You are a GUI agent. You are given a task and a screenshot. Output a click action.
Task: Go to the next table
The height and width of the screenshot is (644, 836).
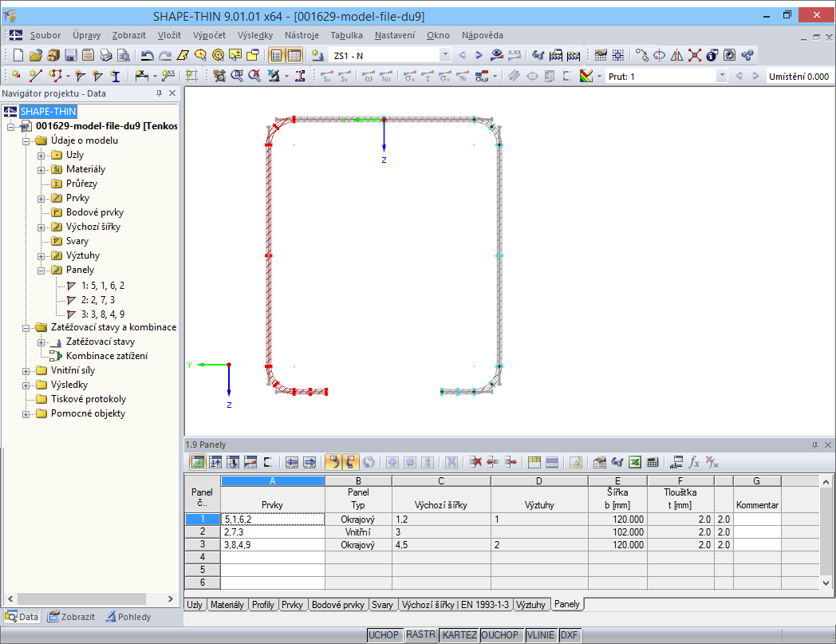[x=310, y=462]
